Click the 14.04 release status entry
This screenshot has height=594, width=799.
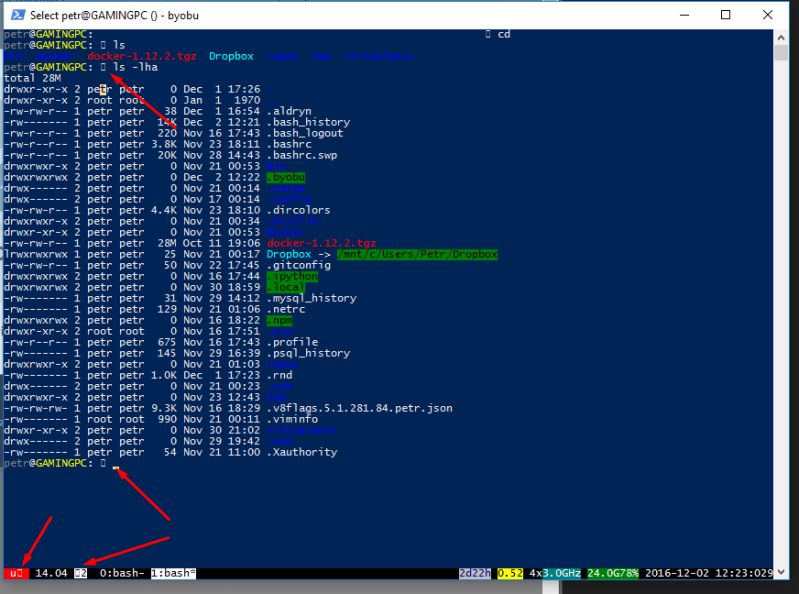click(51, 573)
